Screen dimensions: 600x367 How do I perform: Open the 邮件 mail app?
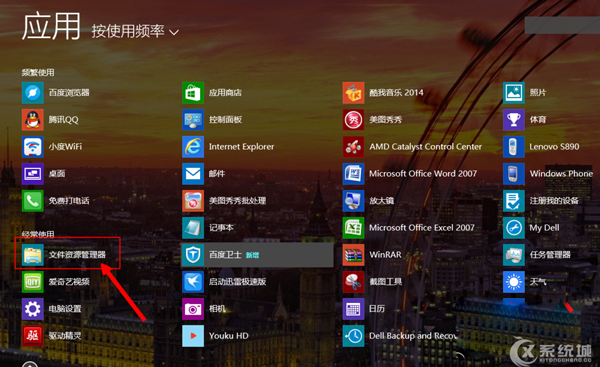coord(204,174)
